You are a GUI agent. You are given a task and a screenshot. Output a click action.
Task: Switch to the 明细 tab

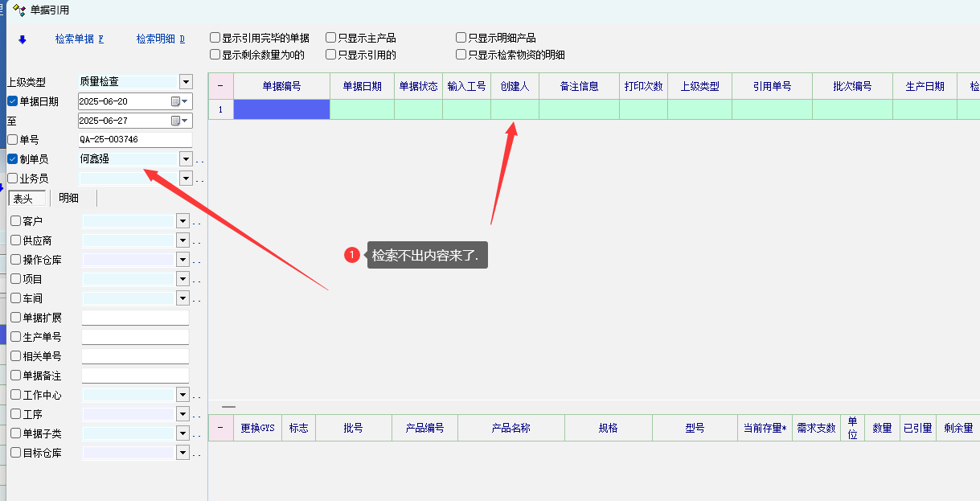[68, 199]
